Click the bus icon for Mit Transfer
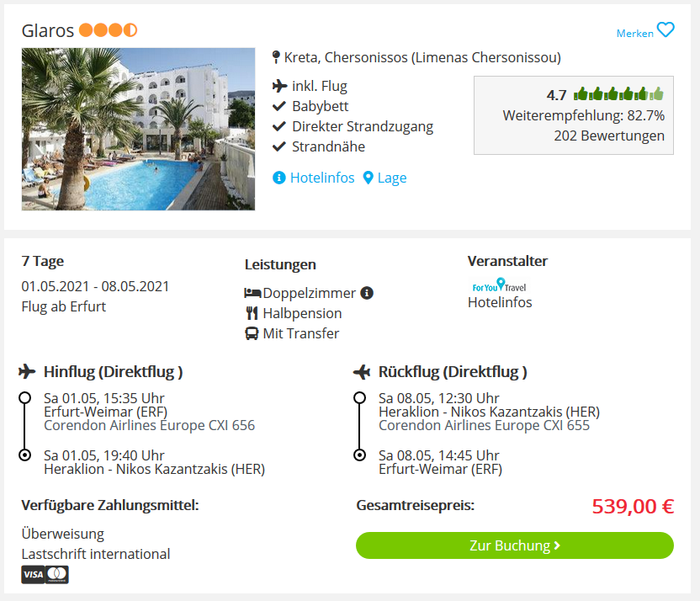The height and width of the screenshot is (601, 700). coord(252,333)
